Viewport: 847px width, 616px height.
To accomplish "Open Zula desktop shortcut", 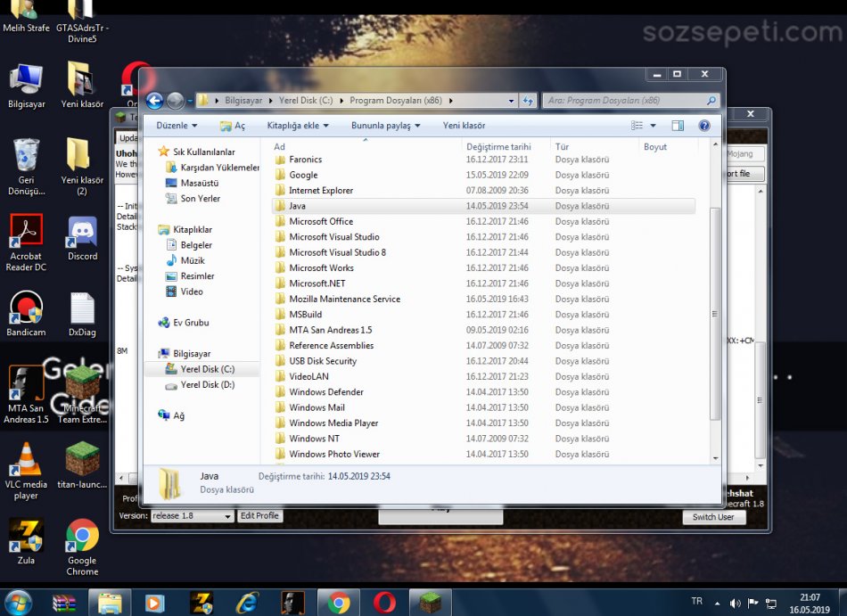I will pos(26,541).
